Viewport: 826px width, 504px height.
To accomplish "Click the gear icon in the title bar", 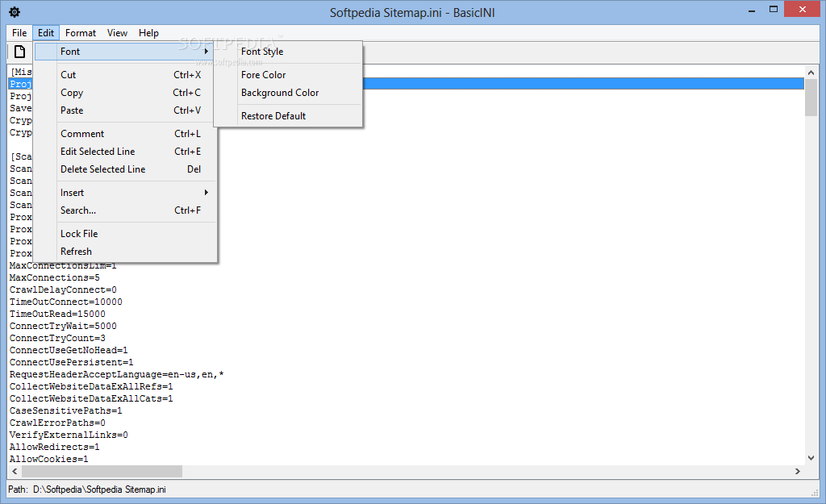I will 15,12.
